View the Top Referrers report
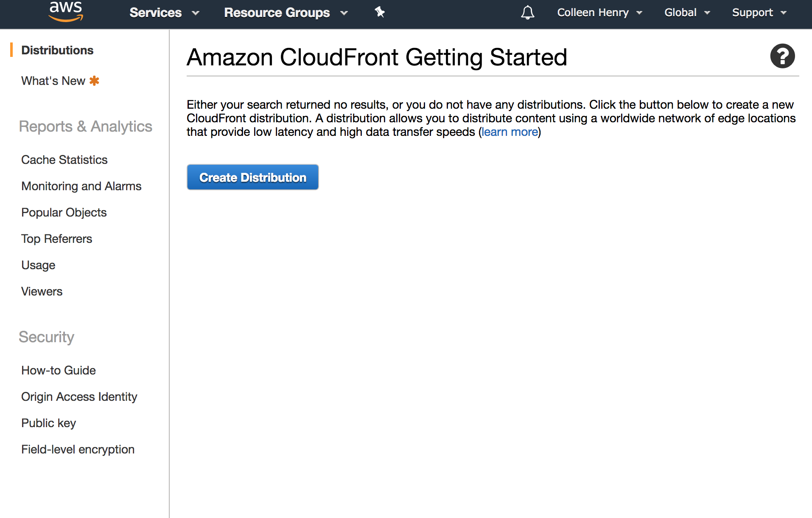 pos(57,239)
